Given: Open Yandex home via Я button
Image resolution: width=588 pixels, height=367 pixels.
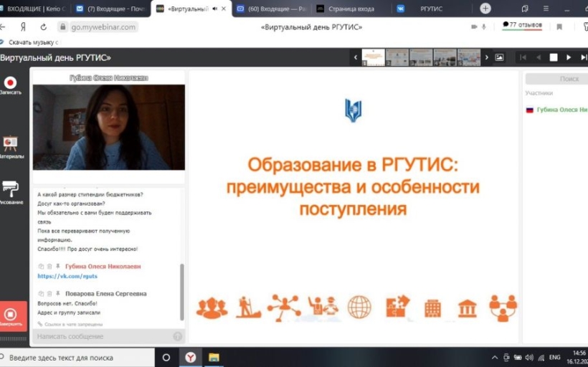Looking at the screenshot, I should 23,27.
